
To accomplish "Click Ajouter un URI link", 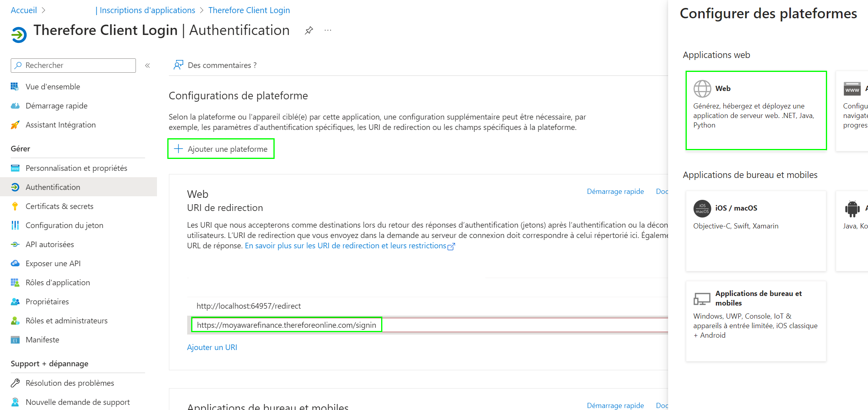I will (212, 347).
